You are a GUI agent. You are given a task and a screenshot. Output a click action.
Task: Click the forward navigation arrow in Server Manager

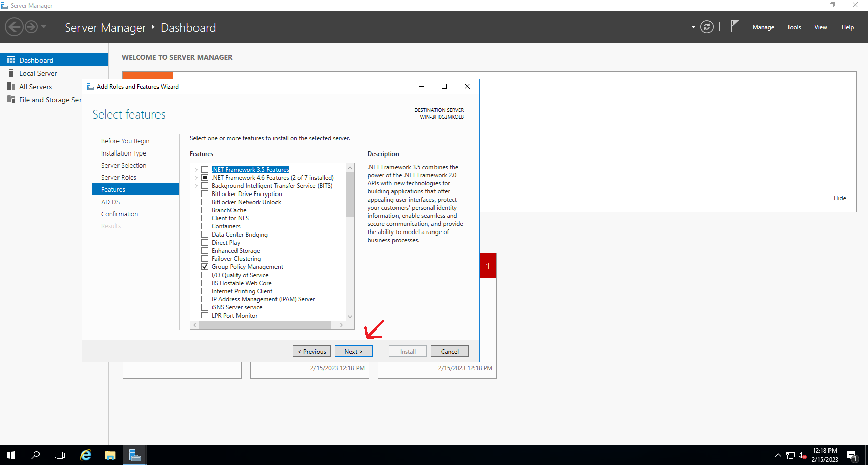pyautogui.click(x=31, y=27)
